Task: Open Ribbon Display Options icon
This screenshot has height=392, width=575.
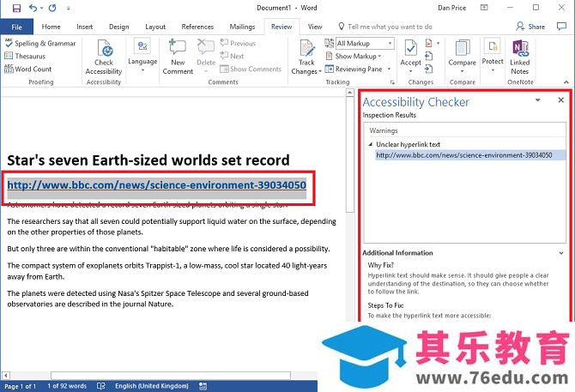Action: tap(484, 8)
